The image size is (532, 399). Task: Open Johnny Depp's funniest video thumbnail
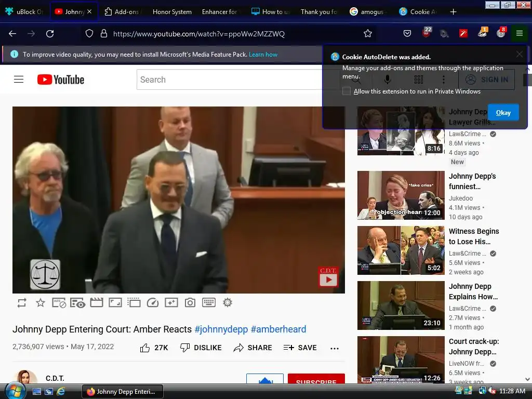(401, 195)
